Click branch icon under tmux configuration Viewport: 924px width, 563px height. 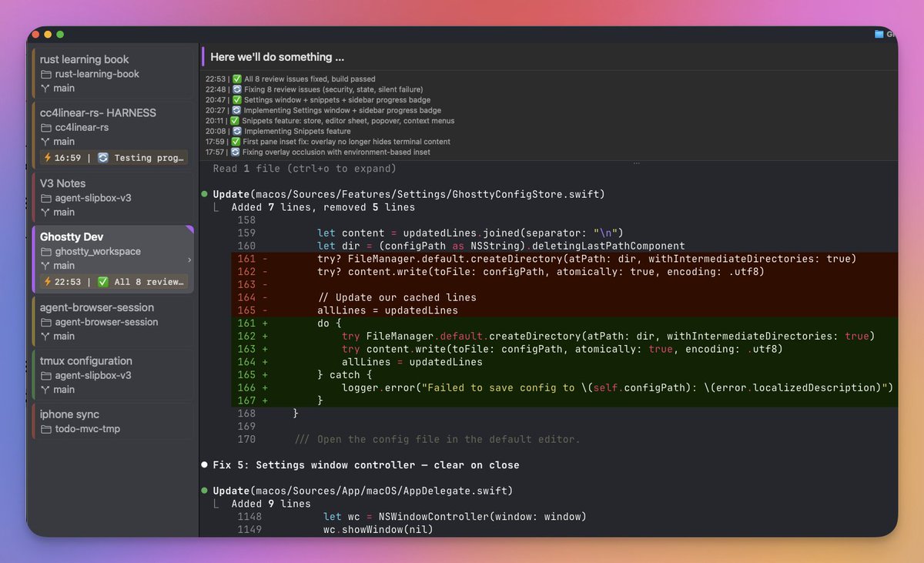click(x=45, y=390)
